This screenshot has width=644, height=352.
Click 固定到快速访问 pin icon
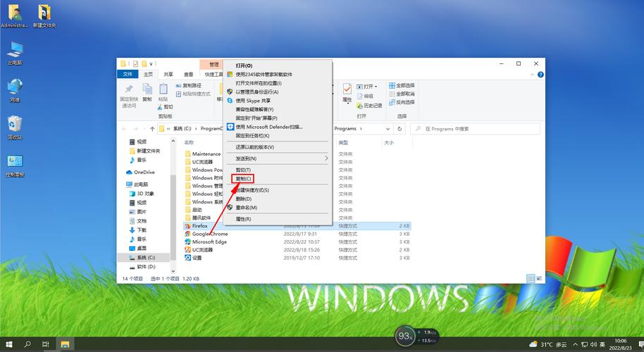129,96
